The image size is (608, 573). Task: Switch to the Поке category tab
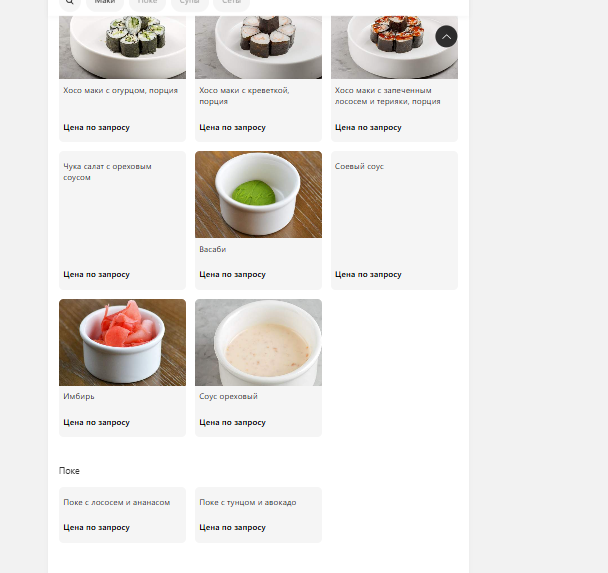147,3
